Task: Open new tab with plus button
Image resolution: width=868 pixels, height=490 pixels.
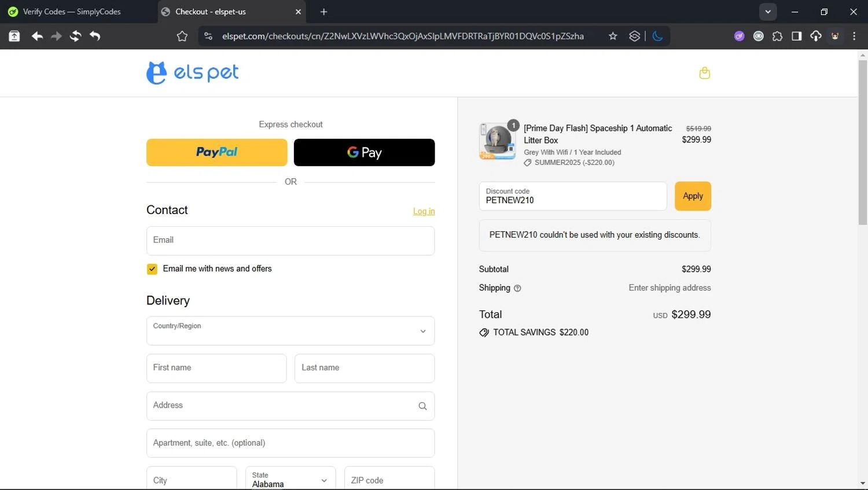Action: coord(323,12)
